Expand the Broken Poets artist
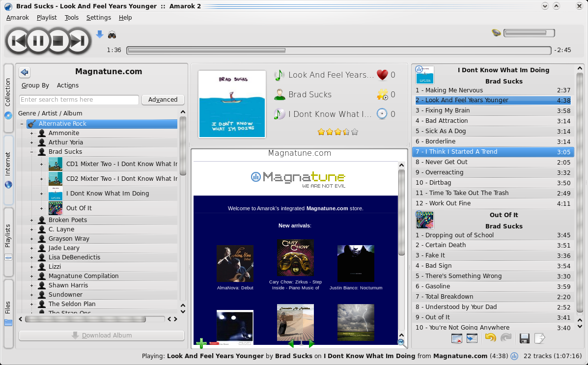The width and height of the screenshot is (588, 365). point(32,220)
